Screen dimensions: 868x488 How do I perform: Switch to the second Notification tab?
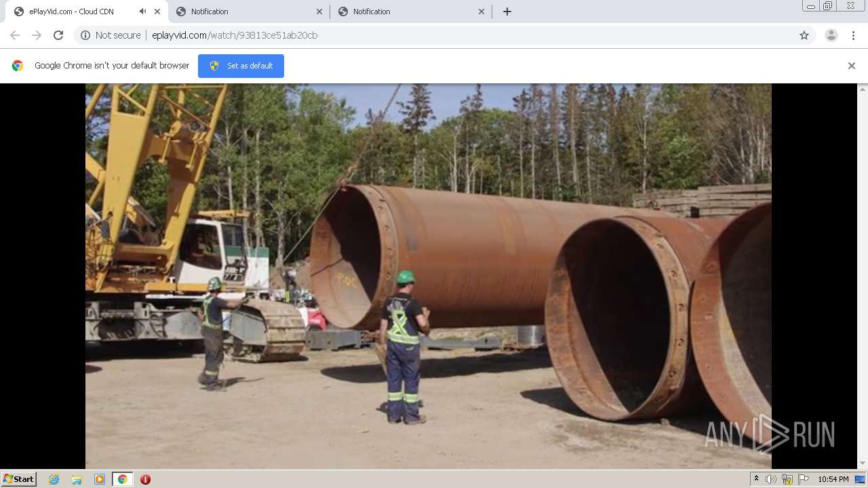[411, 12]
